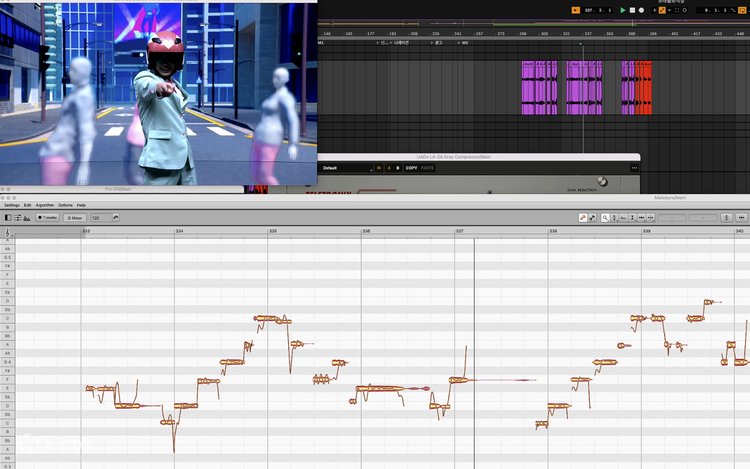Open the G Minor key selector
The image size is (750, 469).
pyautogui.click(x=75, y=217)
